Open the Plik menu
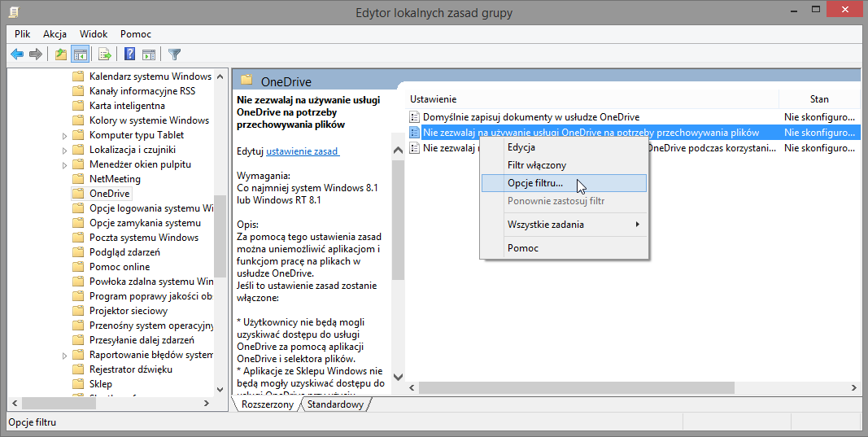868x437 pixels. point(23,34)
